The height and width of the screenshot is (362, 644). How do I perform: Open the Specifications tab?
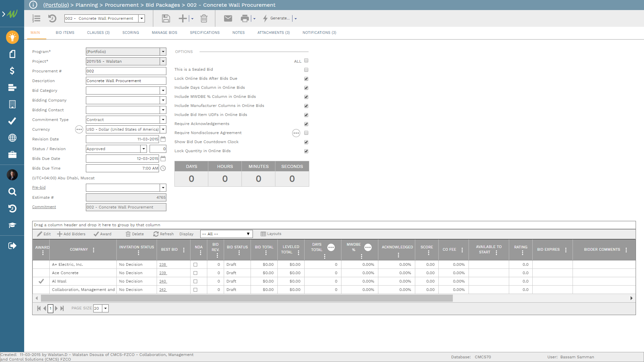(x=205, y=33)
